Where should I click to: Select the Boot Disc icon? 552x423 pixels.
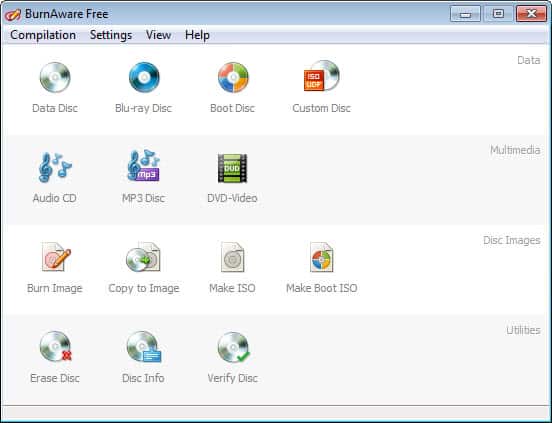point(233,77)
